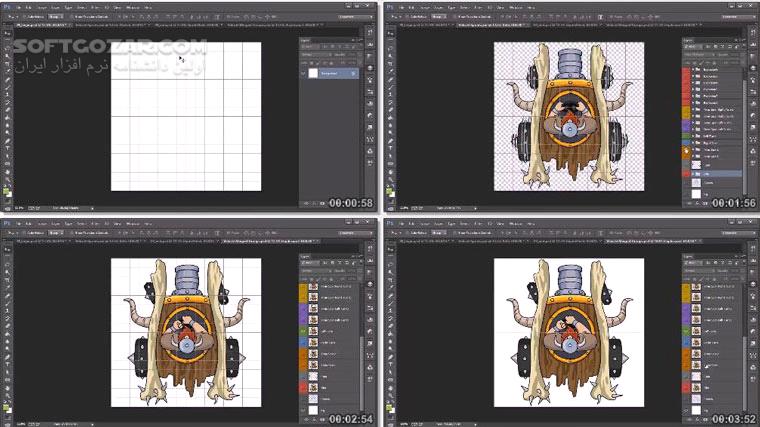Viewport: 760px width, 427px height.
Task: Click the layers panel scrollbar in 00:02:54 window
Action: [x=362, y=373]
